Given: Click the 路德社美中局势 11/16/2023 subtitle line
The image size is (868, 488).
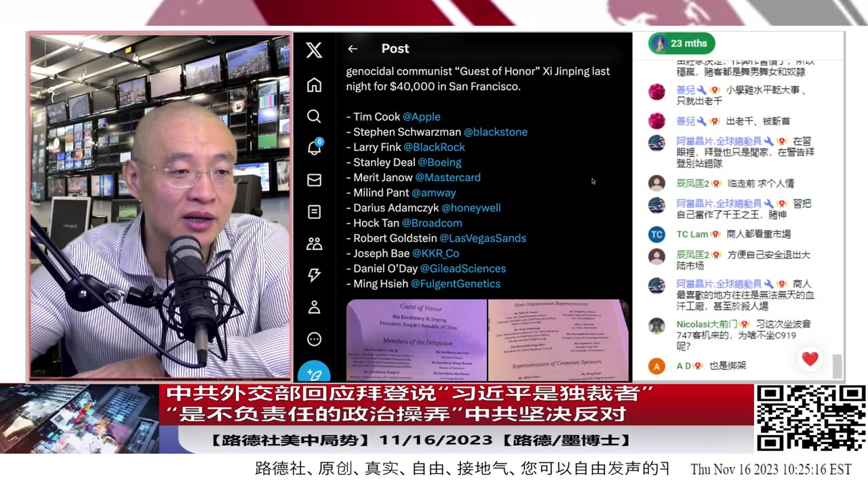Looking at the screenshot, I should pos(421,440).
